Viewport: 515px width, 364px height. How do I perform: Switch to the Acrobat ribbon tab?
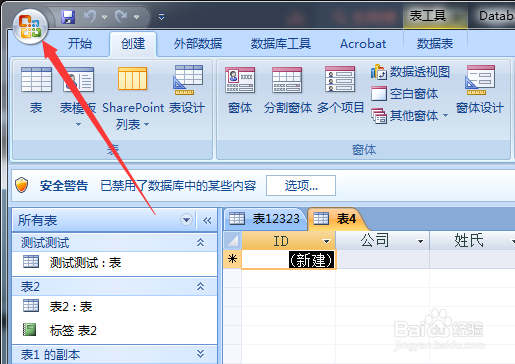tap(363, 44)
